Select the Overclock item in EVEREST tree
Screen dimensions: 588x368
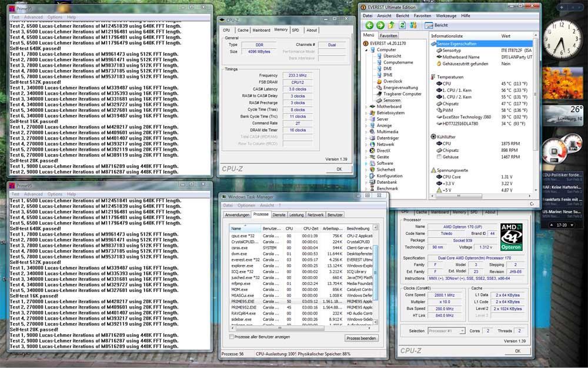coord(392,81)
